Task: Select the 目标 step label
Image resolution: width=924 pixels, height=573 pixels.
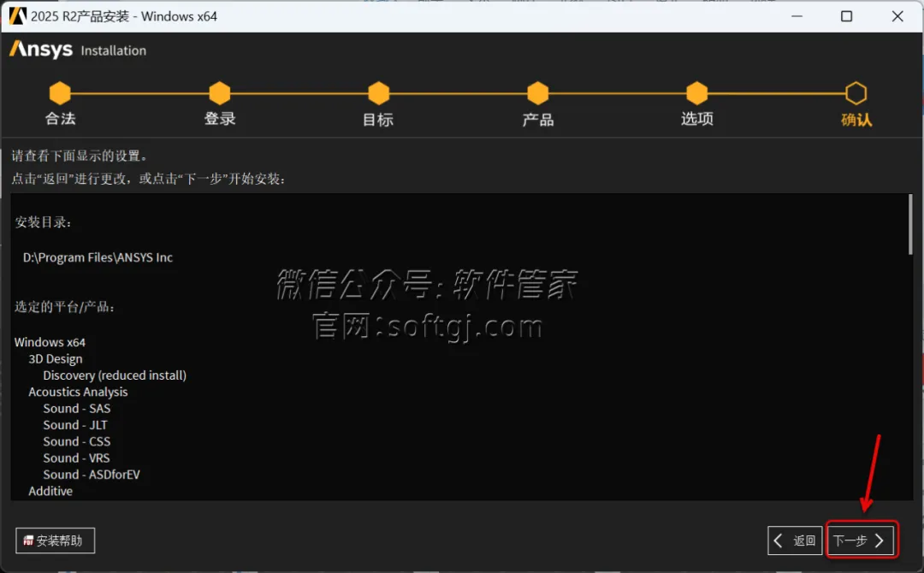Action: click(378, 120)
